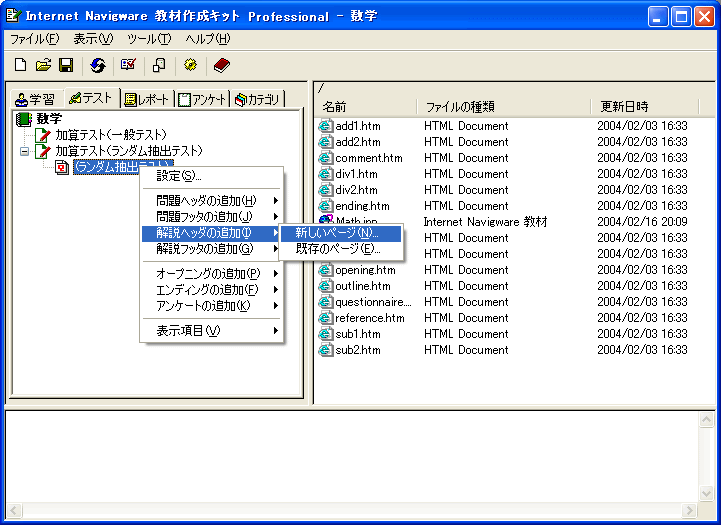Screen dimensions: 721x525
Task: Collapse the 加算テスト(ランダム抽出テスト) tree node
Action: (24, 151)
